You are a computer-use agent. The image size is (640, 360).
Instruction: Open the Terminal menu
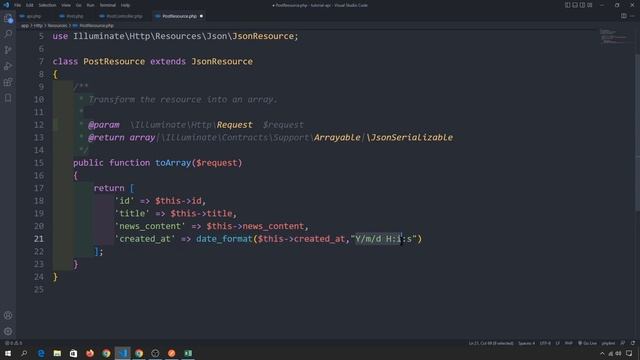108,5
